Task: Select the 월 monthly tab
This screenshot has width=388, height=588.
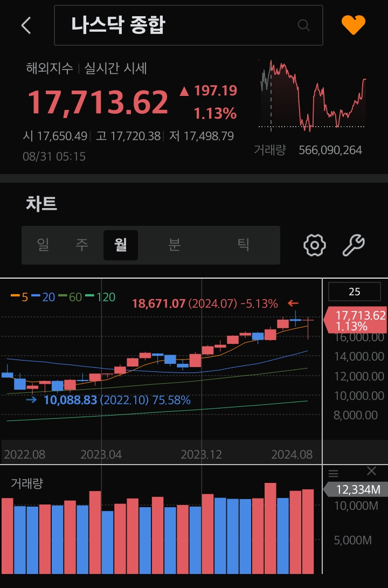Action: coord(121,245)
